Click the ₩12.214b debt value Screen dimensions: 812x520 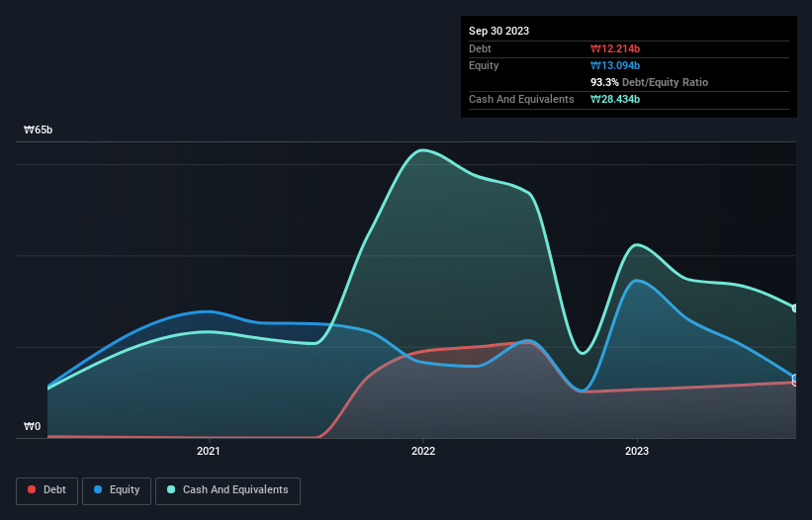click(x=615, y=48)
